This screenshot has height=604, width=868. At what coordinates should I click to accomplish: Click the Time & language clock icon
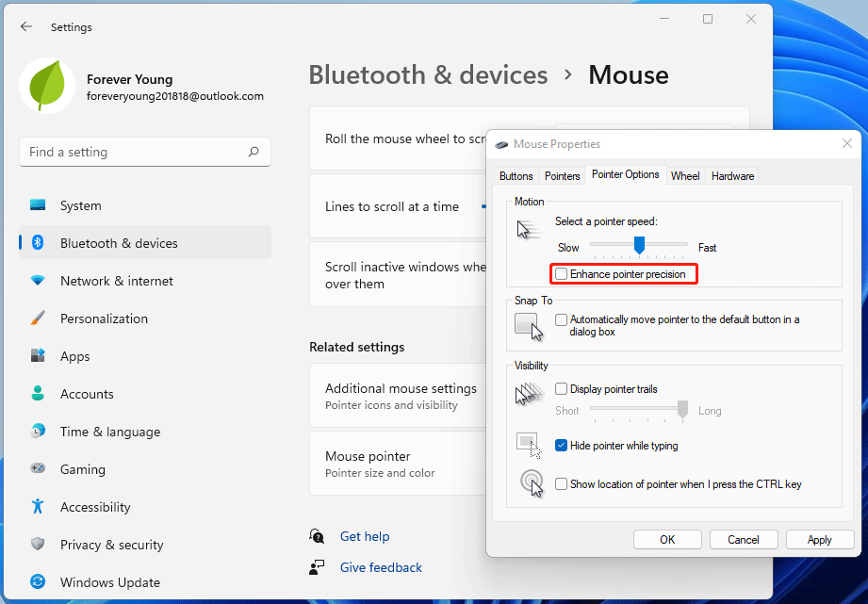click(38, 432)
